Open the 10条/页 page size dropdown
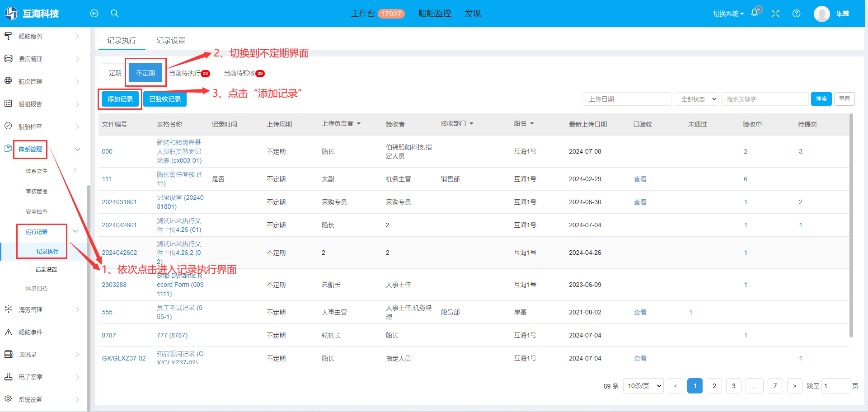This screenshot has width=868, height=412. 643,386
